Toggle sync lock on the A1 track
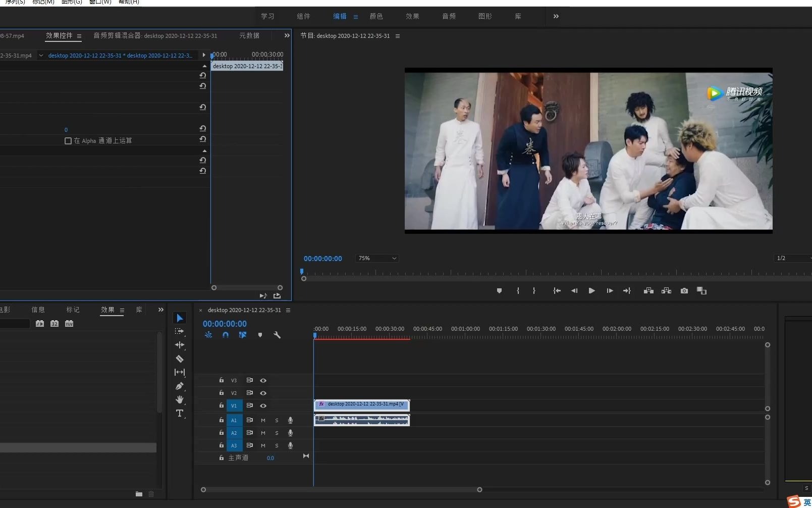This screenshot has width=812, height=508. [x=249, y=420]
